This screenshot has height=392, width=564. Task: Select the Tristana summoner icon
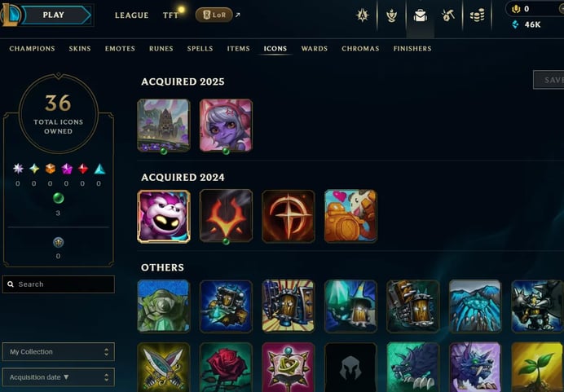click(226, 126)
